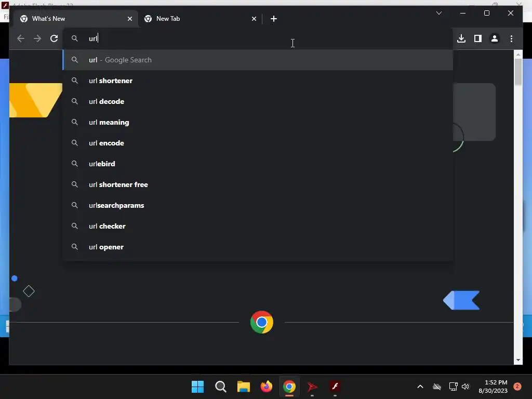Screen dimensions: 532x399
Task: Open Chrome downloads icon
Action: click(x=461, y=38)
